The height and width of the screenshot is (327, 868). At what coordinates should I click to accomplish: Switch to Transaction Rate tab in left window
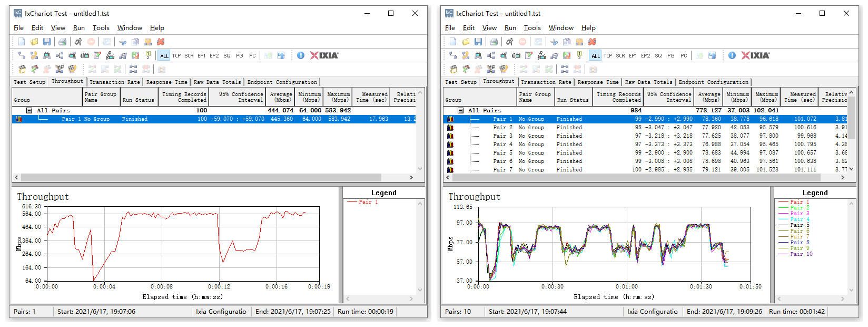coord(115,82)
